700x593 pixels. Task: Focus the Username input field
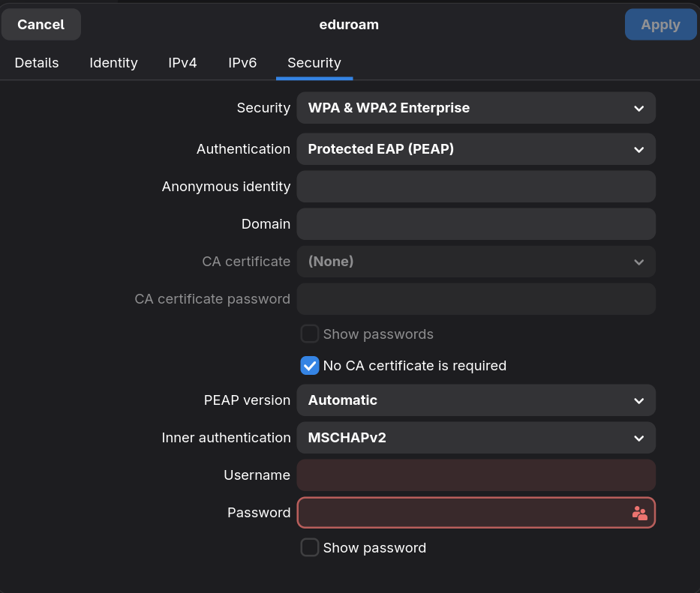476,475
